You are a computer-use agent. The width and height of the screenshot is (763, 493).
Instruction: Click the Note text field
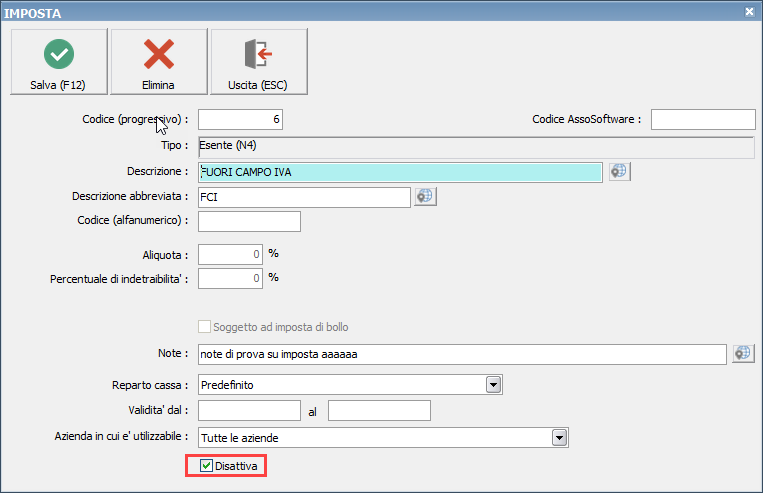(x=462, y=354)
